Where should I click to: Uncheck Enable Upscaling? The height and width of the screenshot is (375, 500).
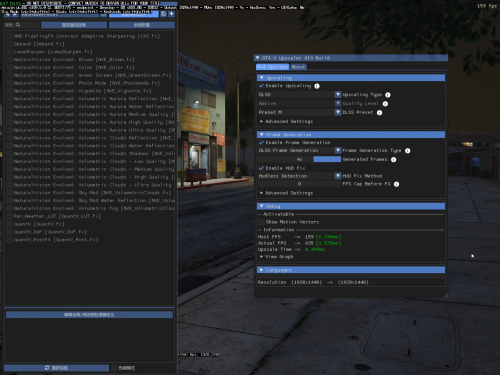pos(261,86)
